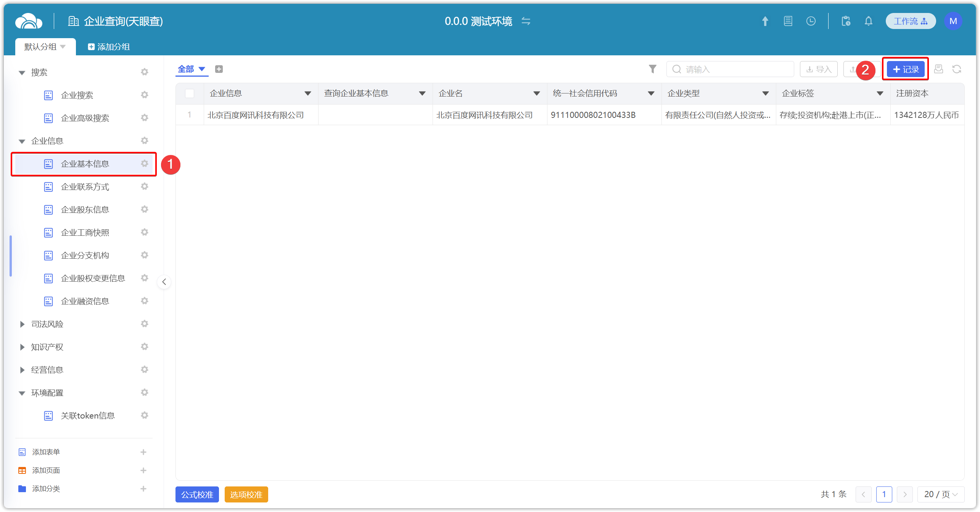
Task: Select the 默认分组 tab
Action: click(x=40, y=47)
